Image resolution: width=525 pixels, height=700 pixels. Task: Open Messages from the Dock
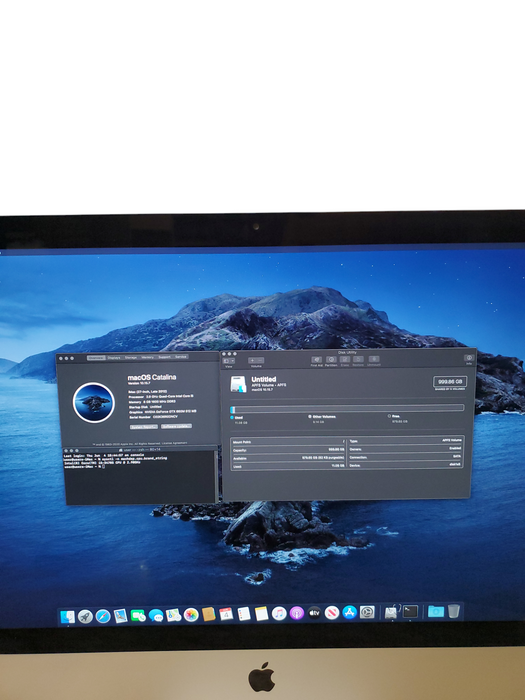click(156, 616)
